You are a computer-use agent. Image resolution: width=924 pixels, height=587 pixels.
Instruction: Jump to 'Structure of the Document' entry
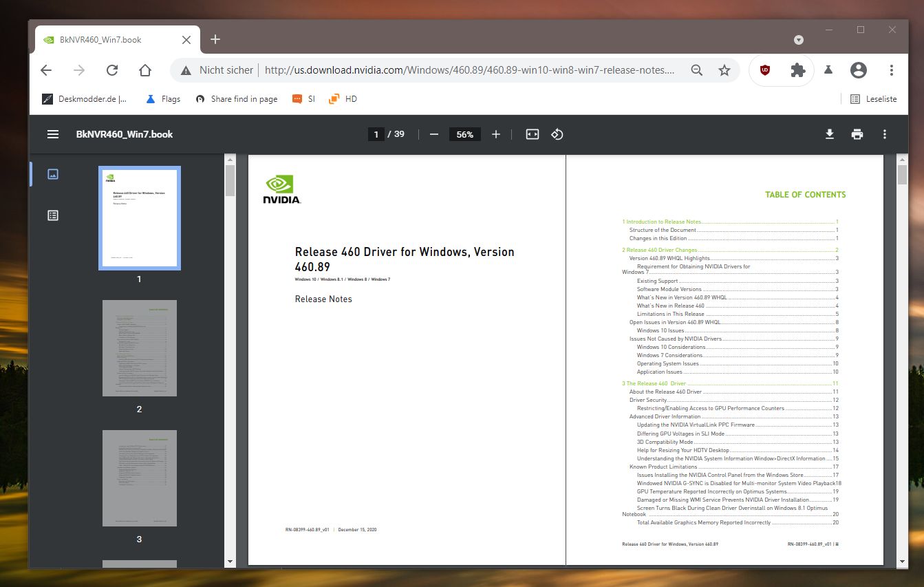point(733,230)
